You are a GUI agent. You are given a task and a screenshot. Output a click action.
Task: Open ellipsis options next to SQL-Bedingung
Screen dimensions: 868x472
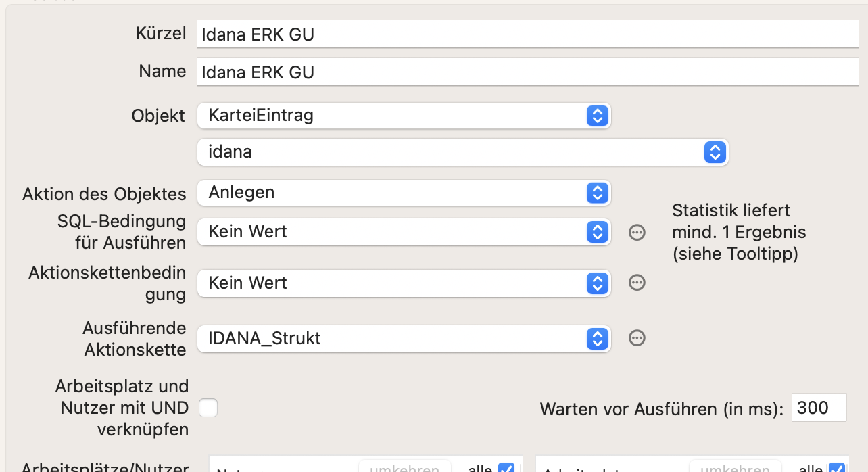[x=637, y=233]
